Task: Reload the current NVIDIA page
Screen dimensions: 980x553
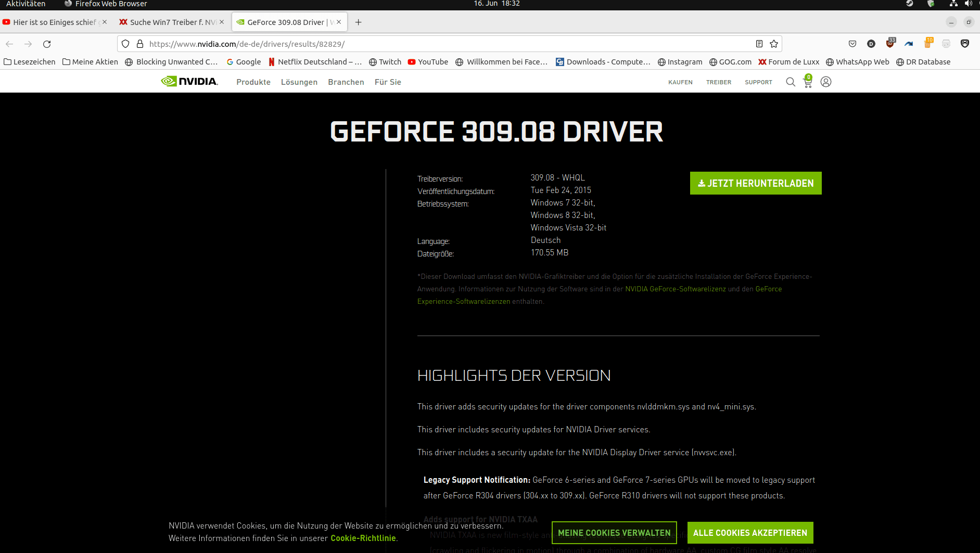Action: (47, 44)
